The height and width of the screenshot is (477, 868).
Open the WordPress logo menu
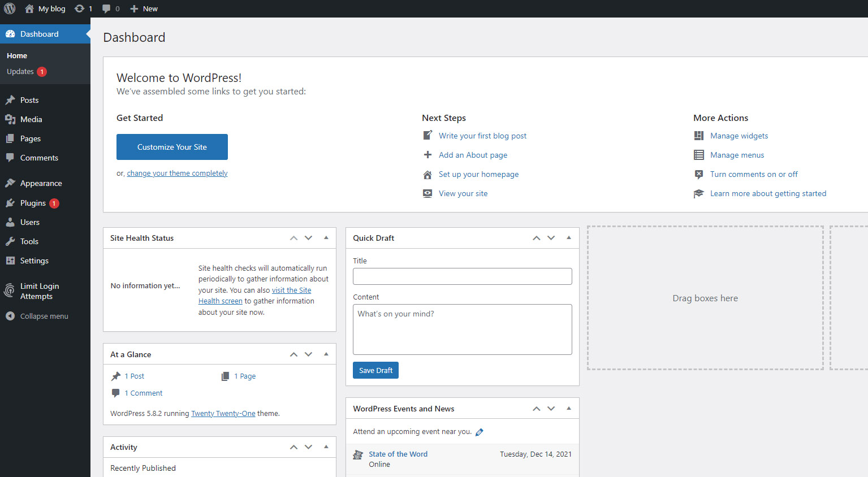[x=10, y=8]
